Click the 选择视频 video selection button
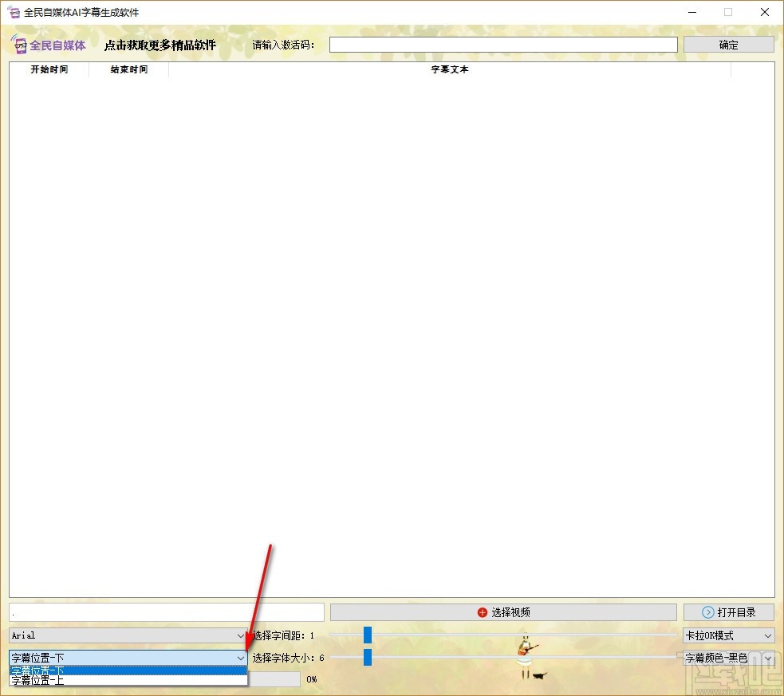This screenshot has width=784, height=696. click(502, 611)
